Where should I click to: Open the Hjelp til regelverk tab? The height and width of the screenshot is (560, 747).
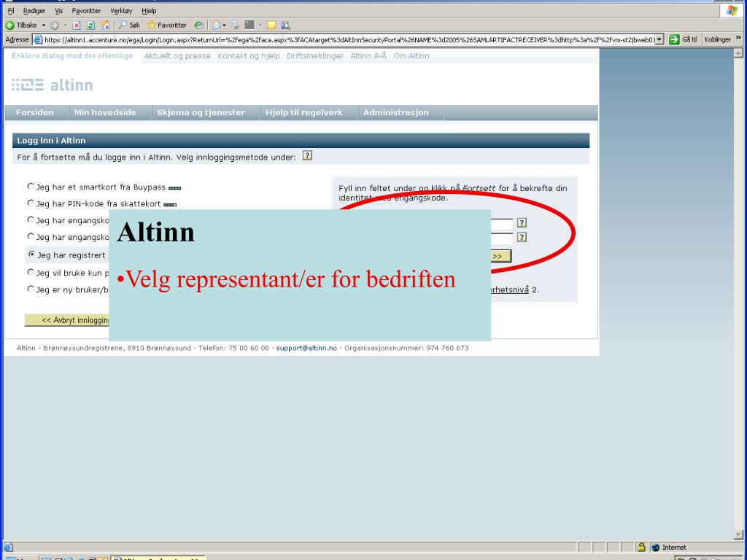coord(304,113)
